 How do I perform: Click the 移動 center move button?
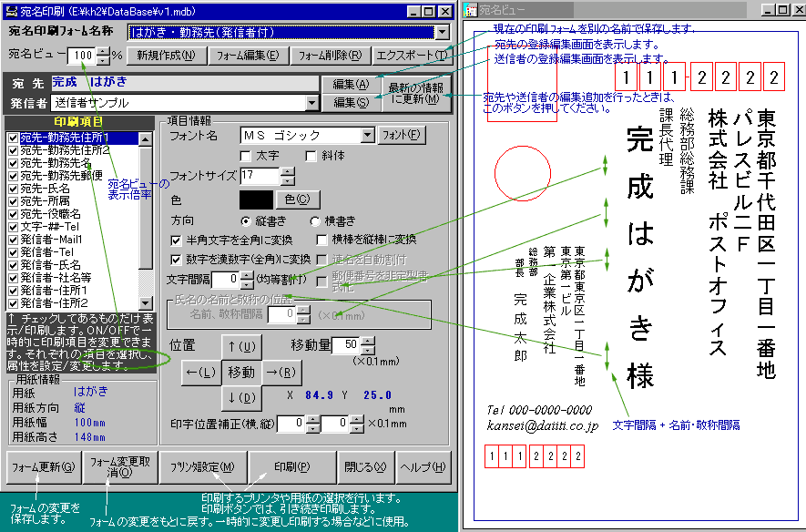241,372
